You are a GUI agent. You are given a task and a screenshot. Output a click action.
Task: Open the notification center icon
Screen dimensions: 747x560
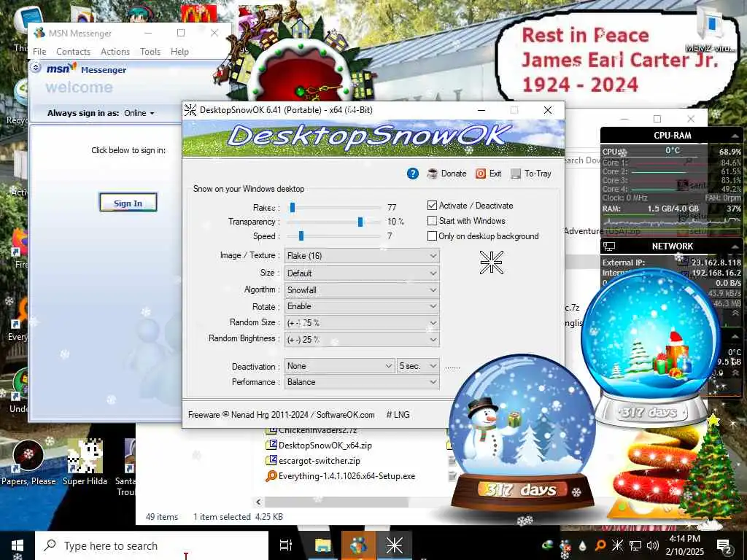pos(724,546)
